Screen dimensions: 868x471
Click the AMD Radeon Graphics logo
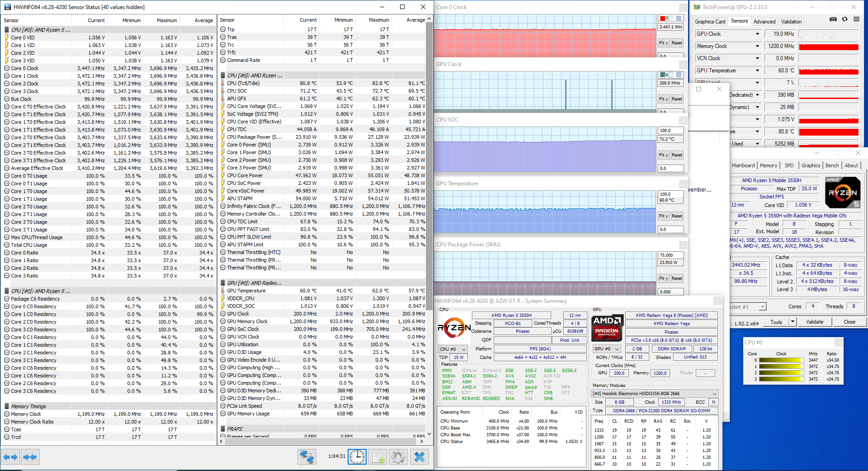coord(607,328)
